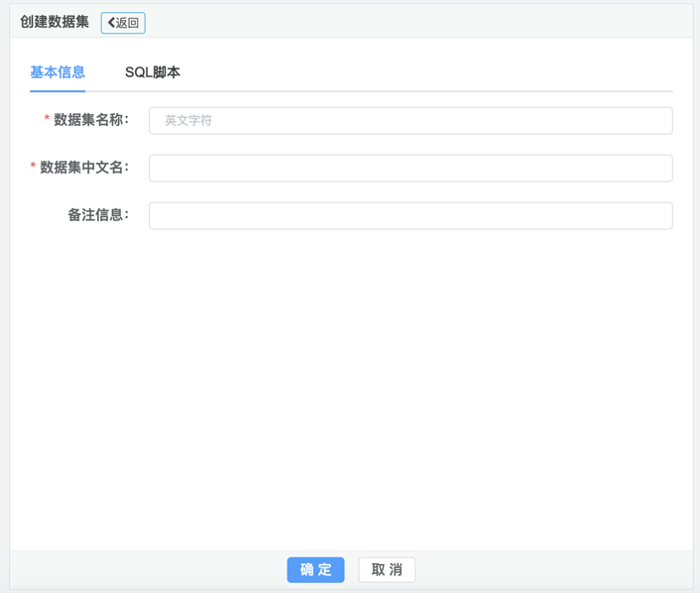Focus the 数据集名称 input field
700x593 pixels.
[x=410, y=121]
